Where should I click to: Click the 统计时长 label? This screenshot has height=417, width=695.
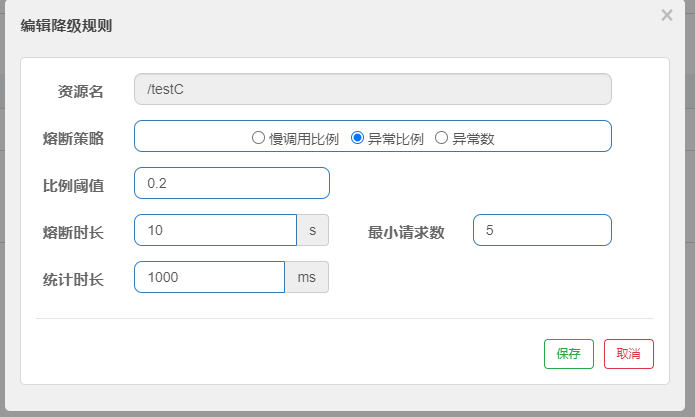74,279
